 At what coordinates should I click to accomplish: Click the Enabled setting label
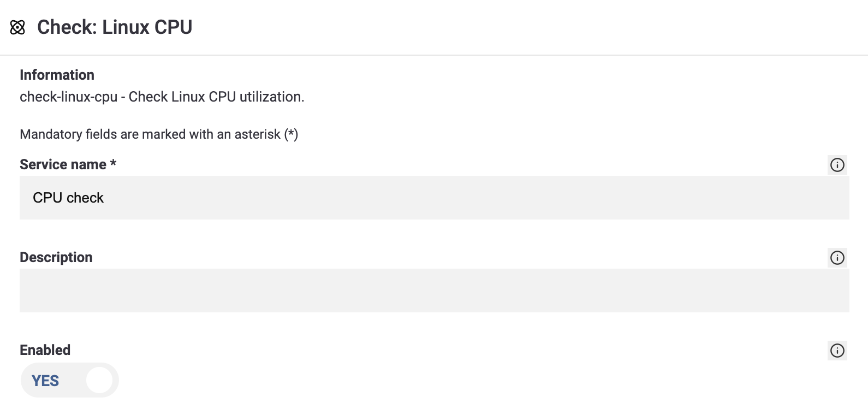[45, 350]
